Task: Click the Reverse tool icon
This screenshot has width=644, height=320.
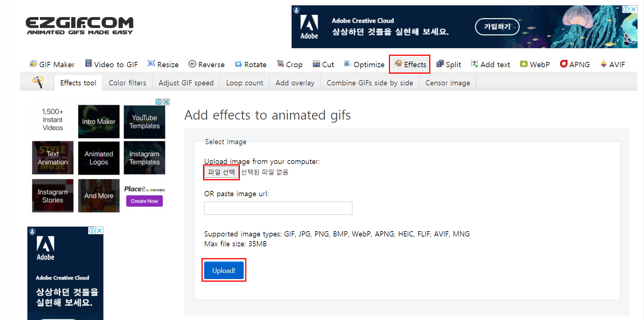Action: pyautogui.click(x=192, y=64)
